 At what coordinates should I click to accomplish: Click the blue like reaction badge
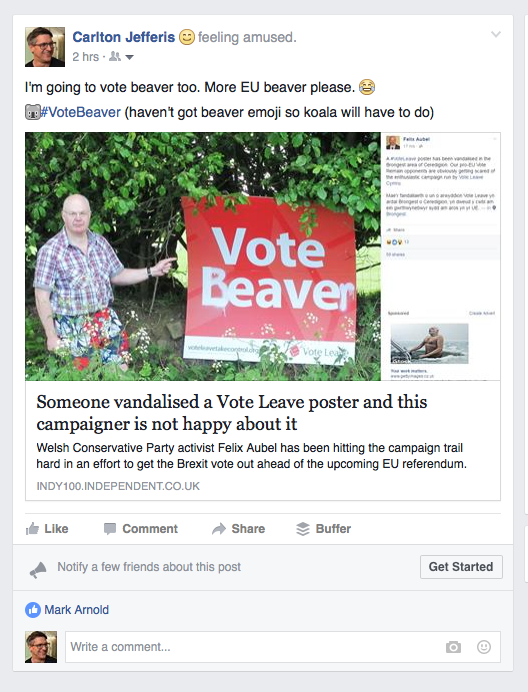[x=33, y=610]
